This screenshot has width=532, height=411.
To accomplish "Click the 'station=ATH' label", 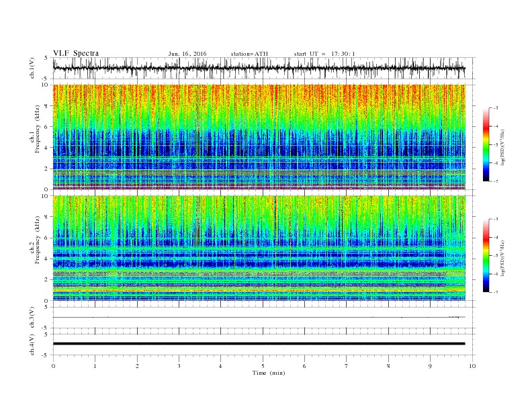I will click(249, 54).
